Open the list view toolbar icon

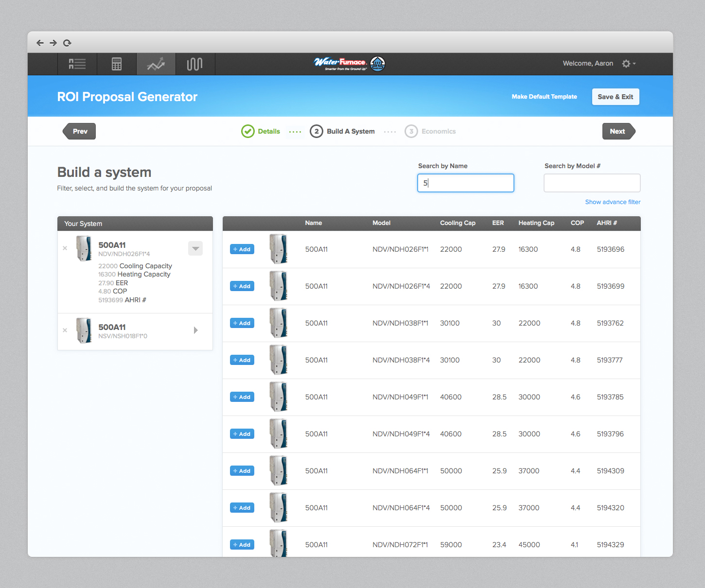77,64
